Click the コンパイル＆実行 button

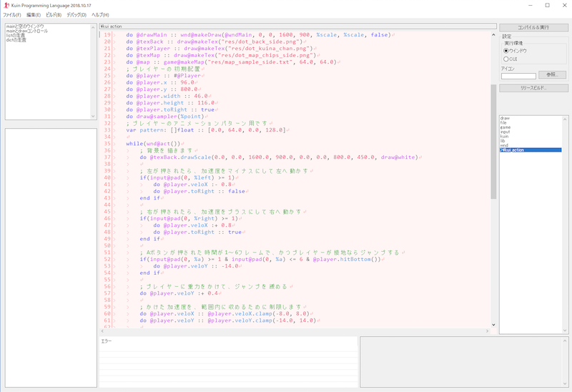[x=533, y=27]
